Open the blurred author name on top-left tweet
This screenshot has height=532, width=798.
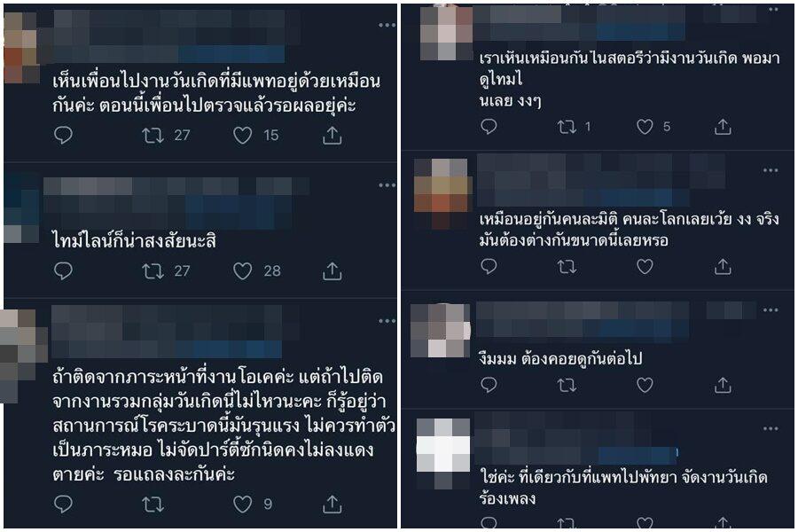pos(176,36)
